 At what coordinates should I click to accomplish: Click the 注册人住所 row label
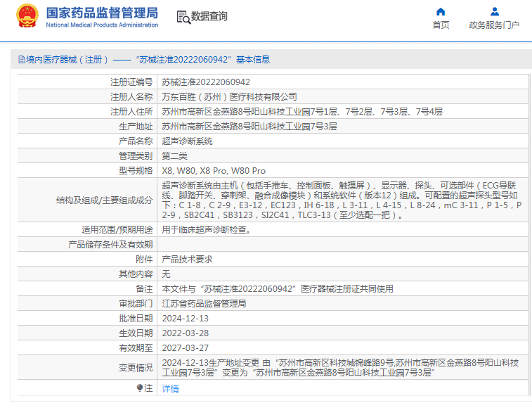[x=131, y=112]
